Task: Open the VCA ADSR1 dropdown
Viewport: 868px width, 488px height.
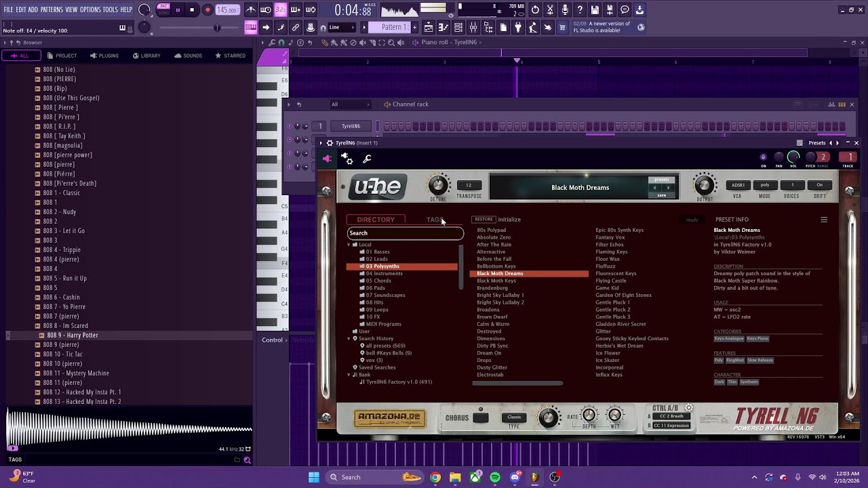Action: click(x=738, y=185)
